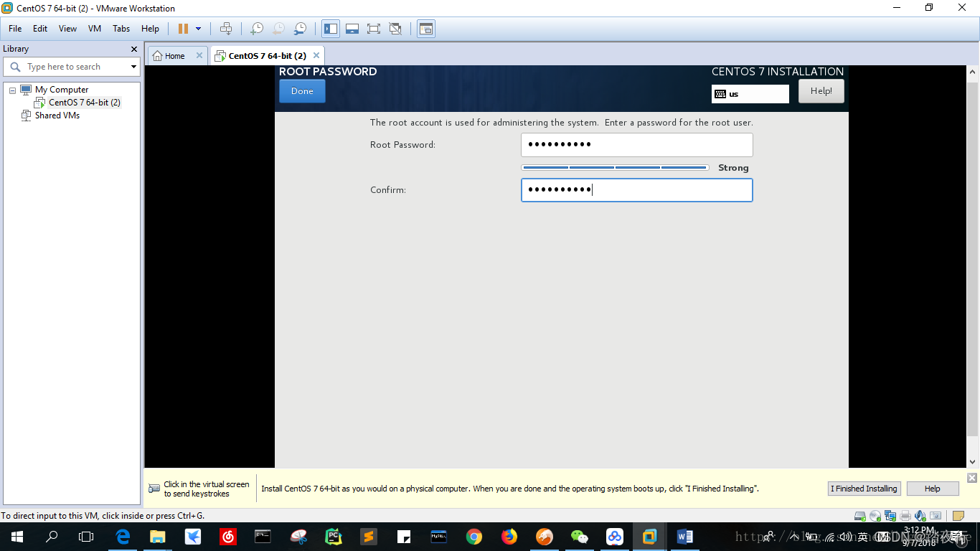The width and height of the screenshot is (980, 551).
Task: Open the Windows Start menu
Action: click(17, 537)
